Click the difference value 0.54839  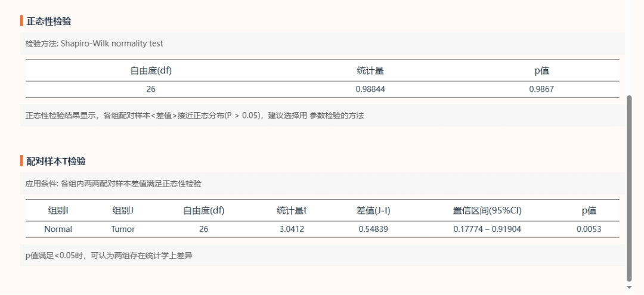[x=373, y=229]
